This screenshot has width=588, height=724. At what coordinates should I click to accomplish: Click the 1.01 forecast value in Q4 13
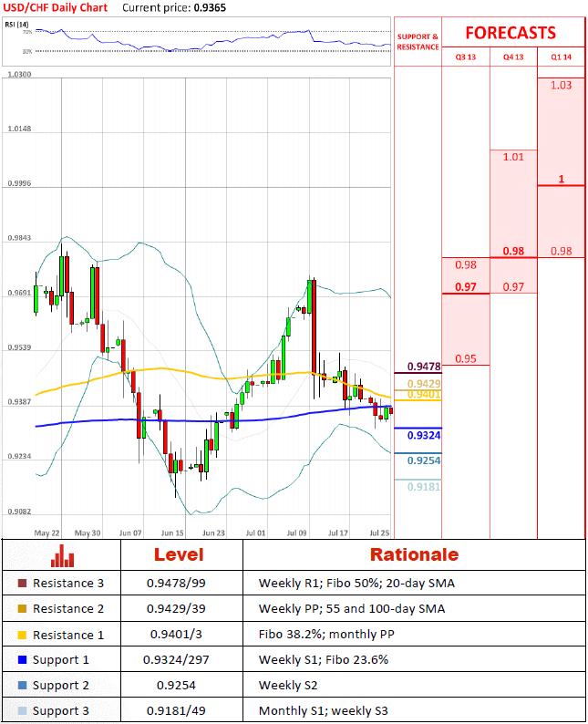513,157
